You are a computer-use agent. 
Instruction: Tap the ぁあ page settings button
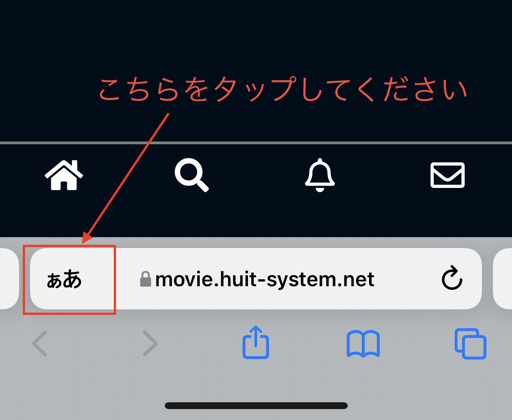64,279
